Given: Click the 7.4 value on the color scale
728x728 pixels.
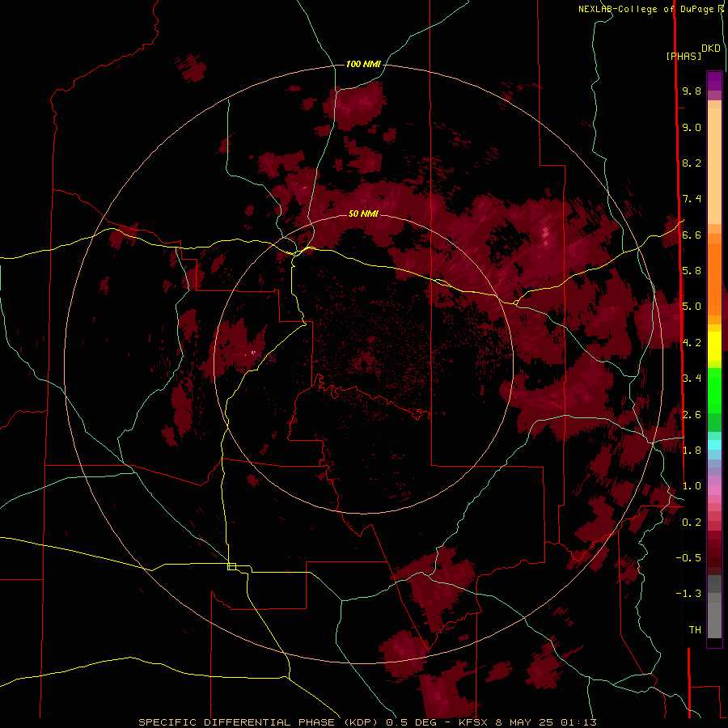Looking at the screenshot, I should point(692,199).
